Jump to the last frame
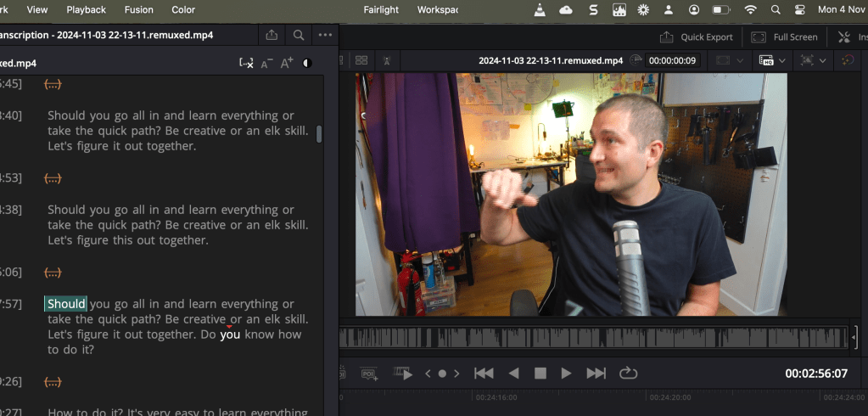Image resolution: width=868 pixels, height=416 pixels. tap(596, 374)
